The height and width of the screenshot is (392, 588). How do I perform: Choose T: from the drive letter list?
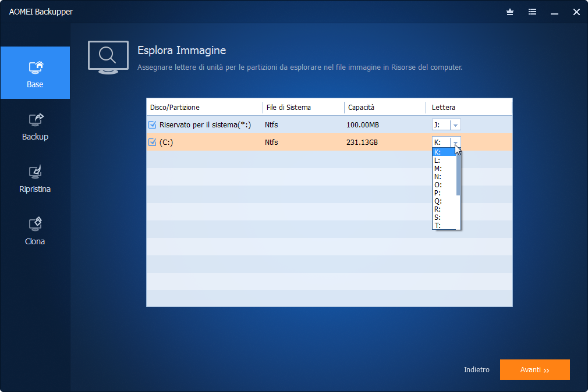point(444,225)
